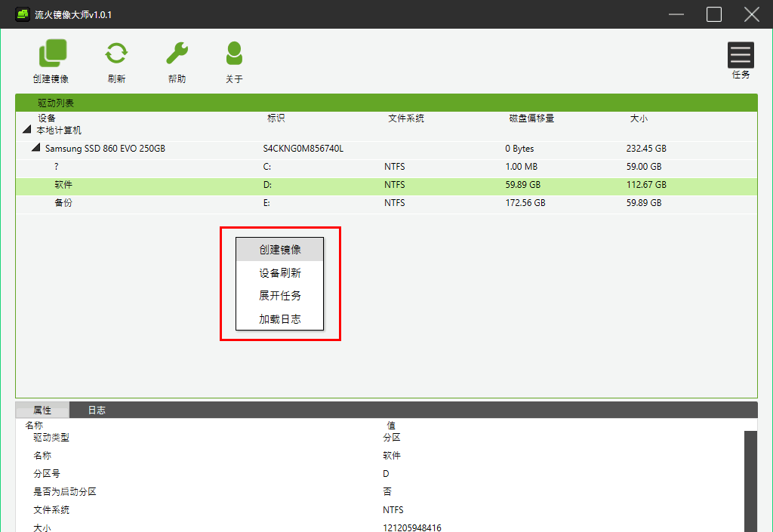Viewport: 773px width, 532px height.
Task: Click the 分区号 property row
Action: click(x=380, y=473)
